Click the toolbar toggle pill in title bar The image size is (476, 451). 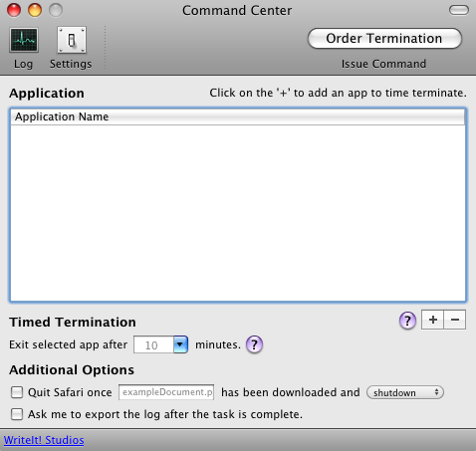tap(459, 10)
